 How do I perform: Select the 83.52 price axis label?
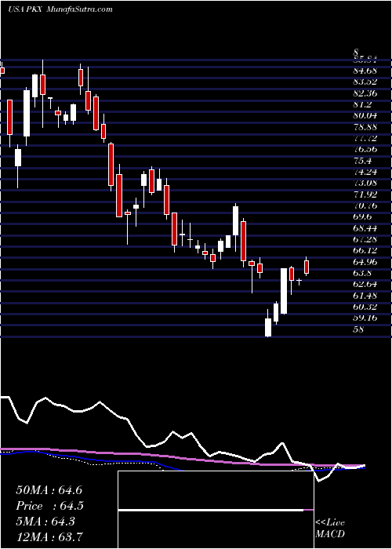(x=365, y=82)
